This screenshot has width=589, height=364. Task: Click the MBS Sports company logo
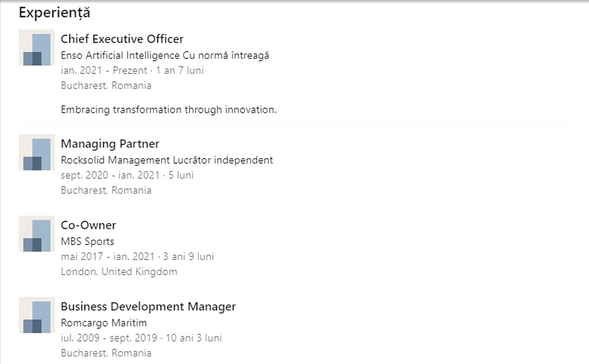point(37,234)
